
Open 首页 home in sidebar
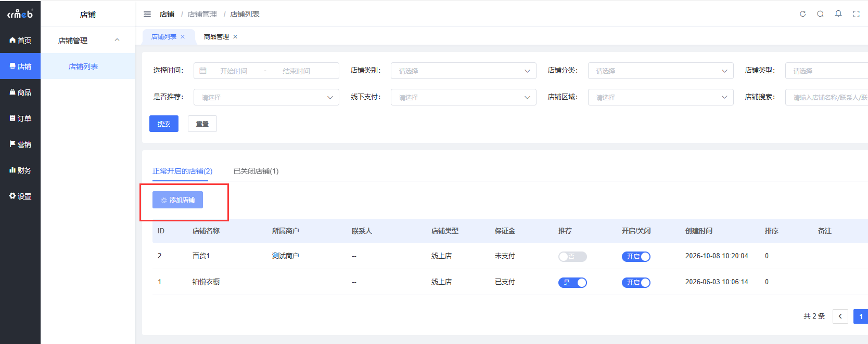point(20,40)
